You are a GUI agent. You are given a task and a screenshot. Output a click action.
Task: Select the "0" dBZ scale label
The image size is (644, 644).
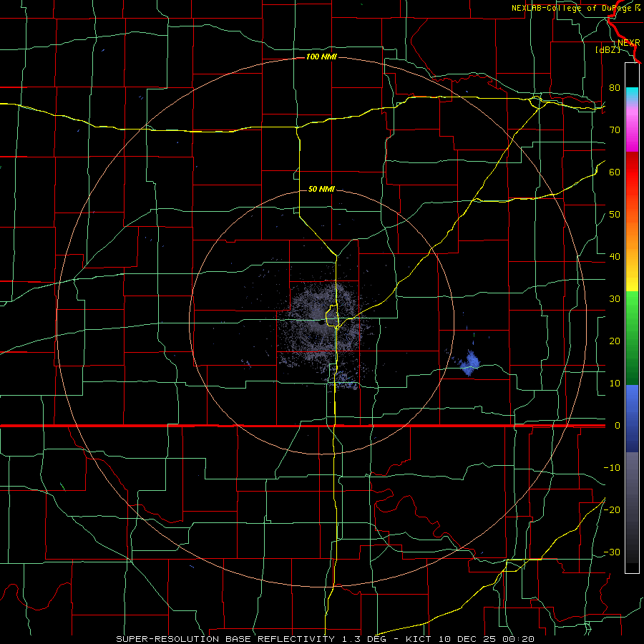coord(617,426)
